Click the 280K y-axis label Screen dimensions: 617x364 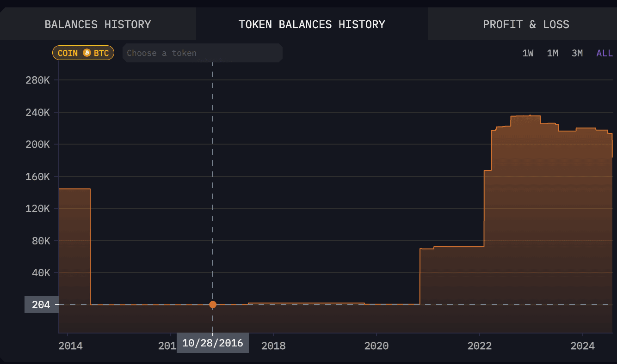click(37, 80)
